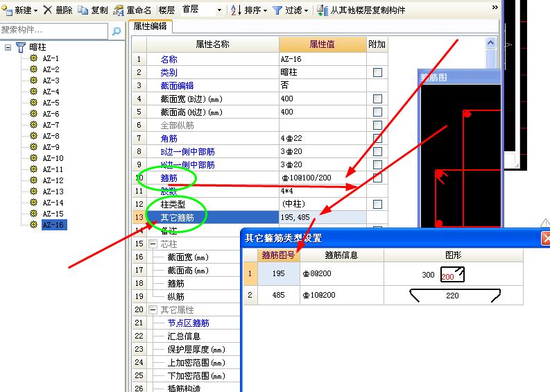This screenshot has height=392, width=550.
Task: Toggle the 附加 checkbox for 截面宽 row
Action: (377, 99)
